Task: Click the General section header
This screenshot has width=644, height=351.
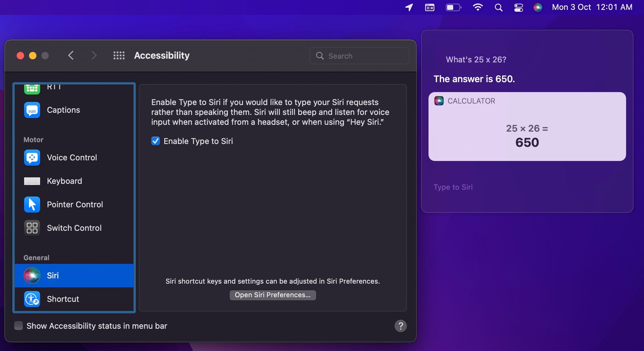Action: tap(36, 258)
